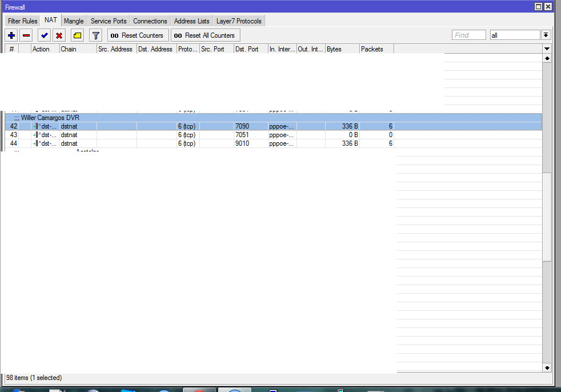
Task: Click the vertical scrollbar thumb
Action: pos(547,217)
